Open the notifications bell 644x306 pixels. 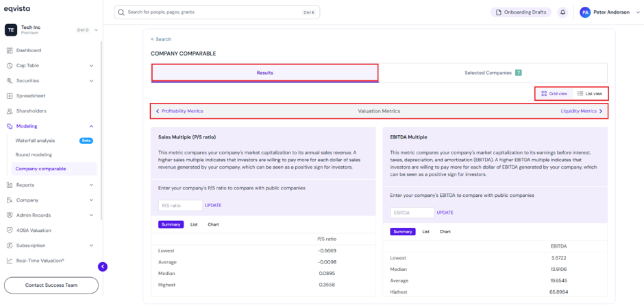point(562,12)
